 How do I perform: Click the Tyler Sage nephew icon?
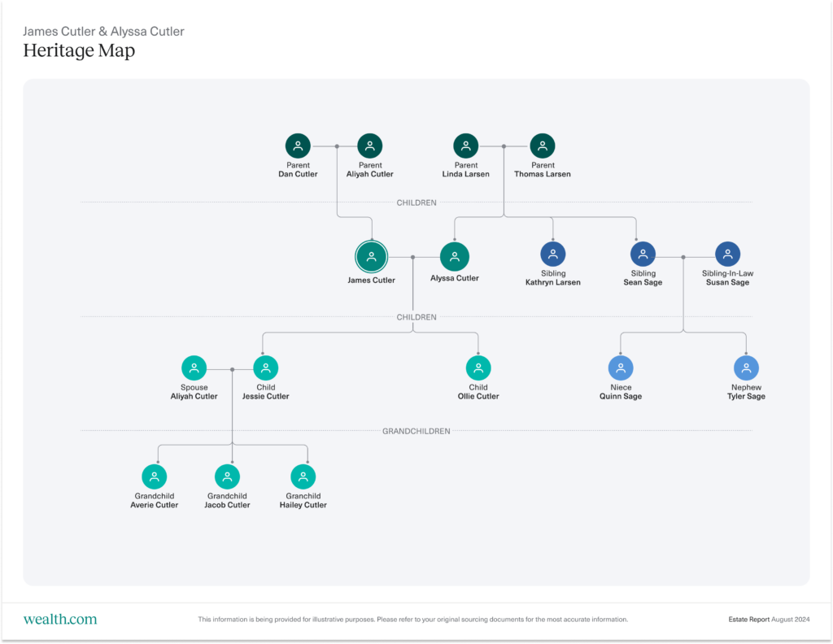[x=746, y=367]
